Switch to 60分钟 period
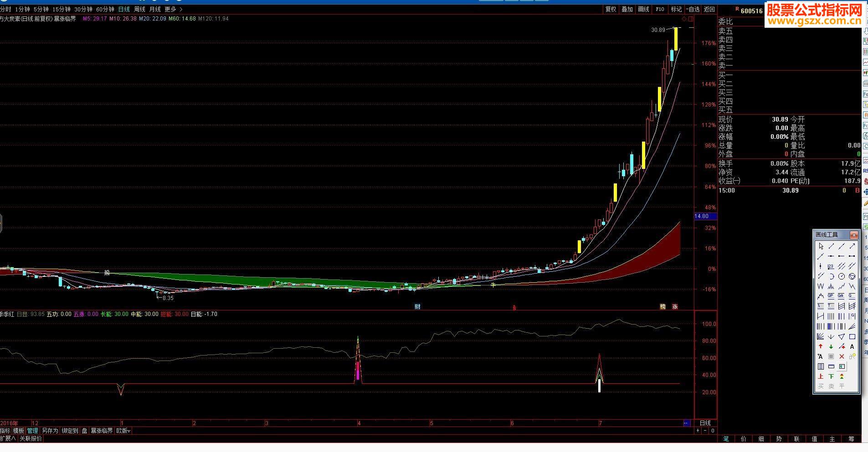 pyautogui.click(x=105, y=9)
